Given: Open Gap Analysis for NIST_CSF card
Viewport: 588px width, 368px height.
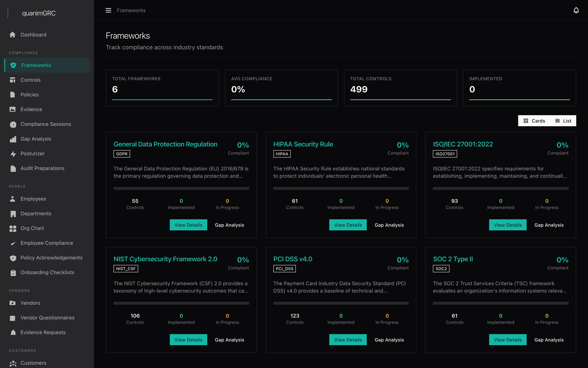Looking at the screenshot, I should pyautogui.click(x=229, y=340).
